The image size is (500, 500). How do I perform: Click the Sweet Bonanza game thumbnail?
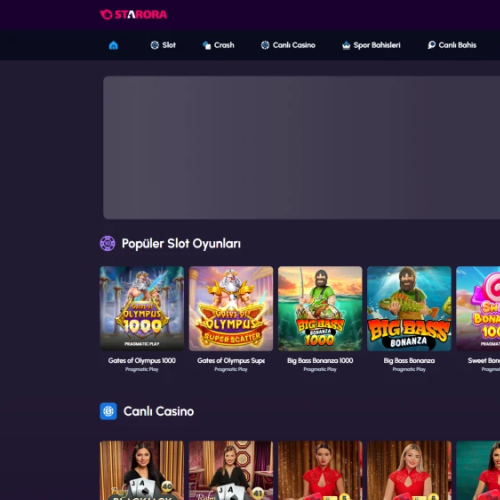[x=478, y=308]
